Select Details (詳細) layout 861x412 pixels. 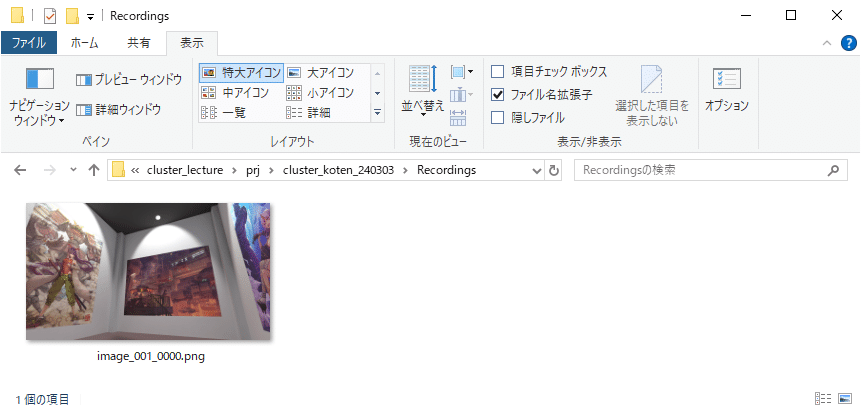click(x=309, y=113)
